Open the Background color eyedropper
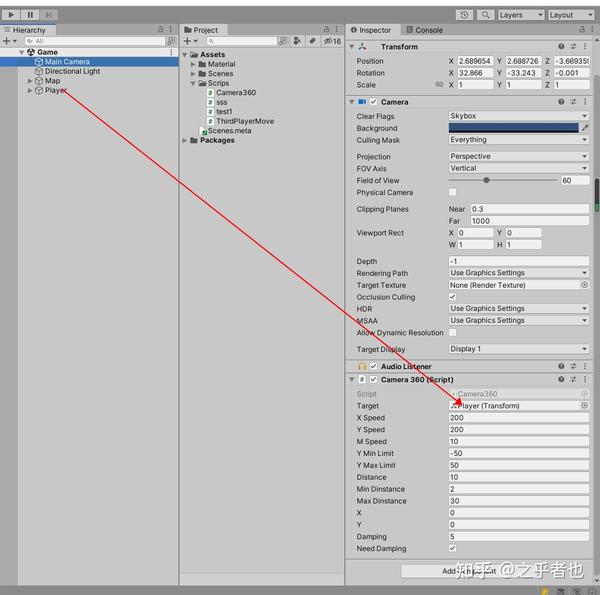Screen dimensions: 600x595 585,128
